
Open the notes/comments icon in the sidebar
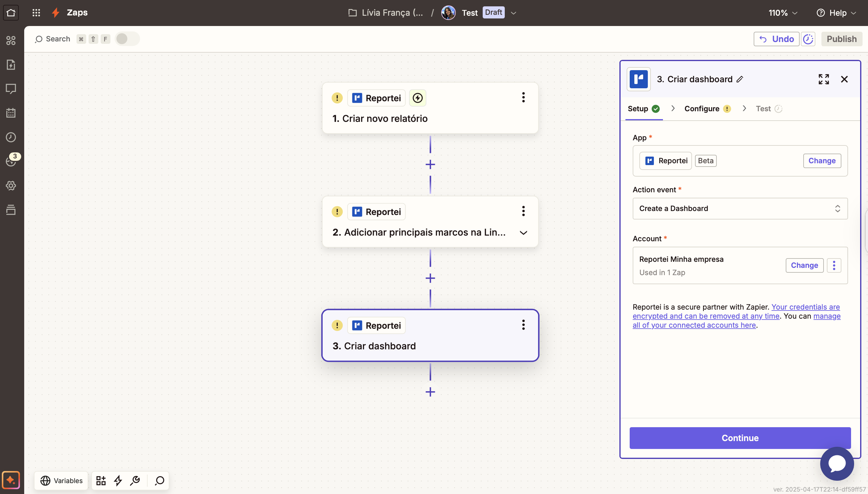point(11,89)
